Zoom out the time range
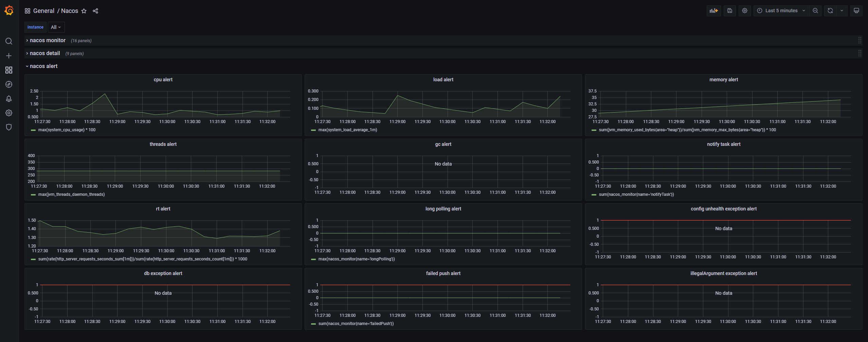The height and width of the screenshot is (342, 868). pyautogui.click(x=815, y=11)
